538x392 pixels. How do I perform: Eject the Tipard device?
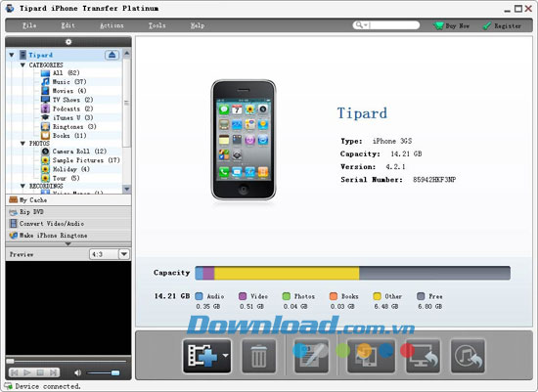112,55
